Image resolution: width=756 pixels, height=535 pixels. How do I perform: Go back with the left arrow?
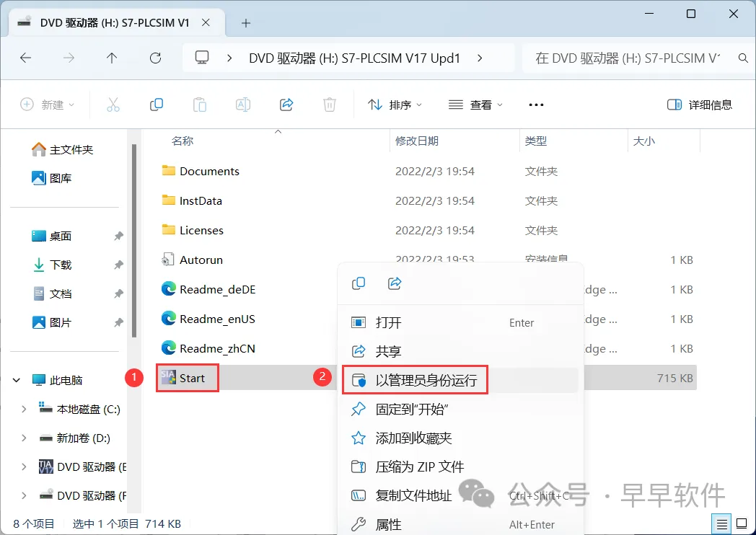pos(25,58)
